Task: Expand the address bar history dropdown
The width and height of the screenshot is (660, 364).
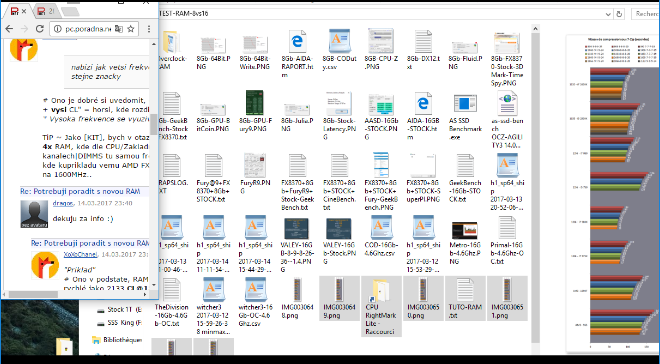Action: 608,14
